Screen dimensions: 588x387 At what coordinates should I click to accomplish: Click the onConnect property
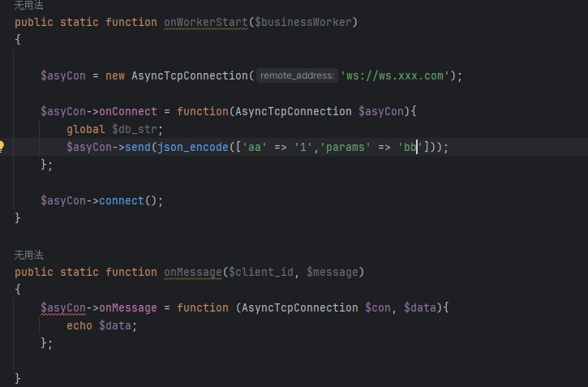[128, 111]
